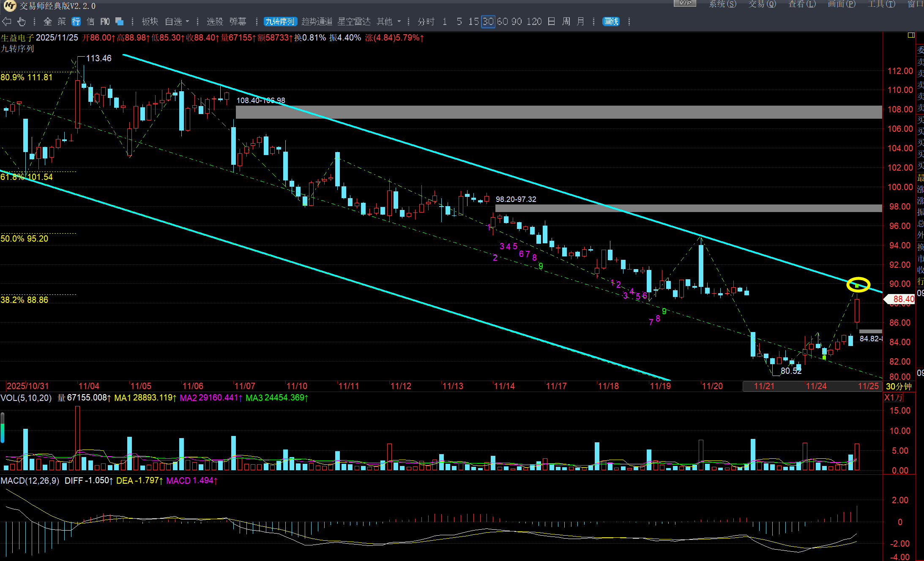
Task: Click the 策 strategy toolbar icon
Action: 62,22
